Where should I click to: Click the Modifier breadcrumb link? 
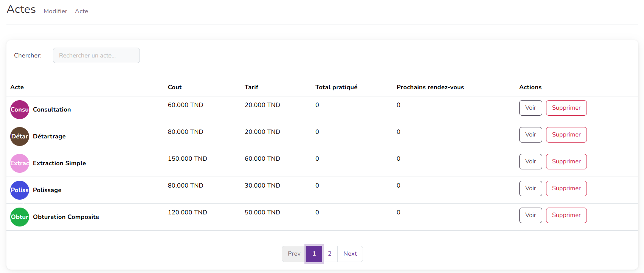pyautogui.click(x=55, y=11)
